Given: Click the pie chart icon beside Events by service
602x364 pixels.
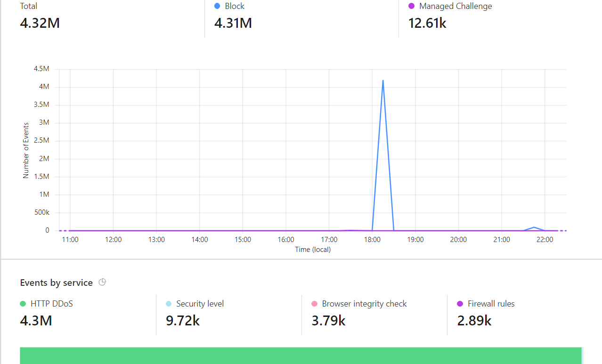Looking at the screenshot, I should click(x=102, y=283).
